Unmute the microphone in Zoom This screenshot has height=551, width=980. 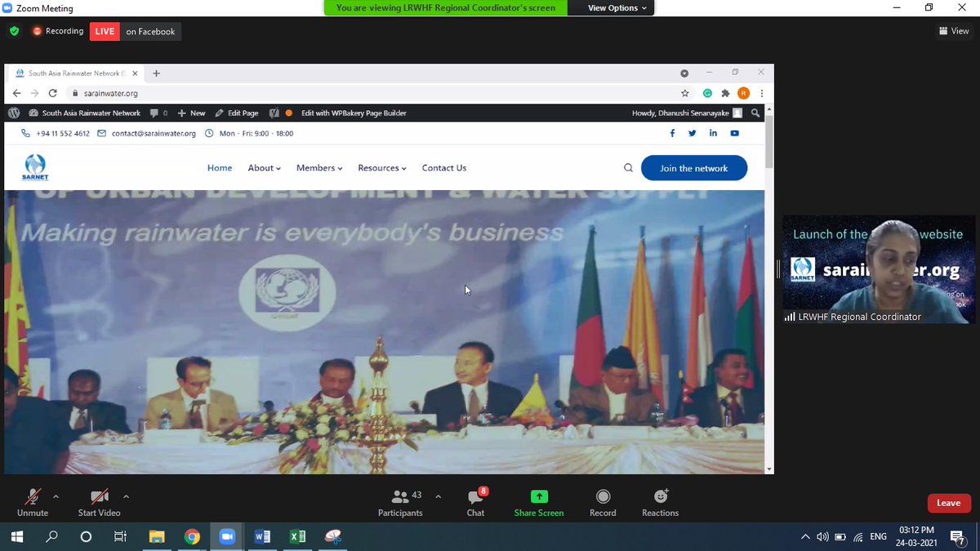(33, 502)
